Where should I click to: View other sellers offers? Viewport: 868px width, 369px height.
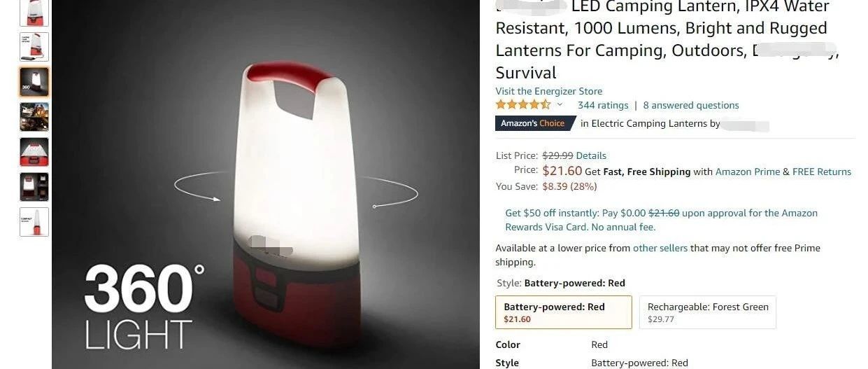(660, 248)
